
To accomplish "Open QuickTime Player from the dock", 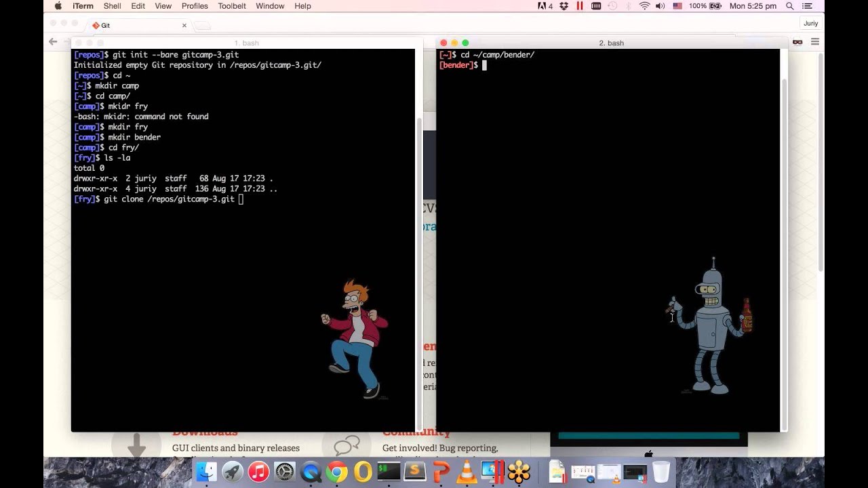I will coord(311,471).
